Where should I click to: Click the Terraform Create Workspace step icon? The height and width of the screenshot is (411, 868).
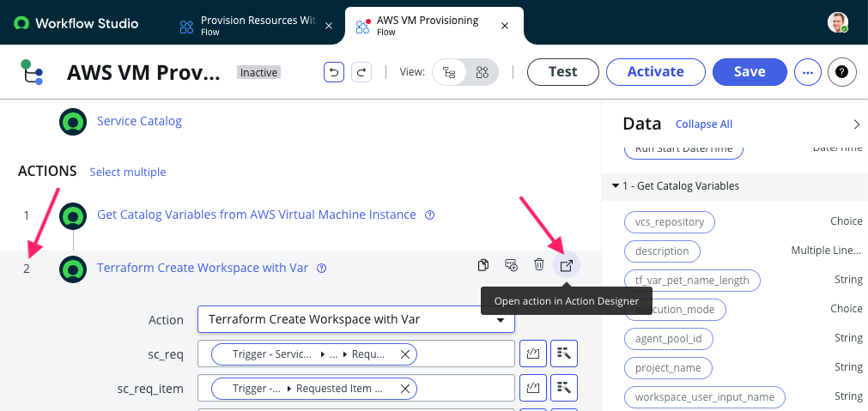pyautogui.click(x=73, y=269)
